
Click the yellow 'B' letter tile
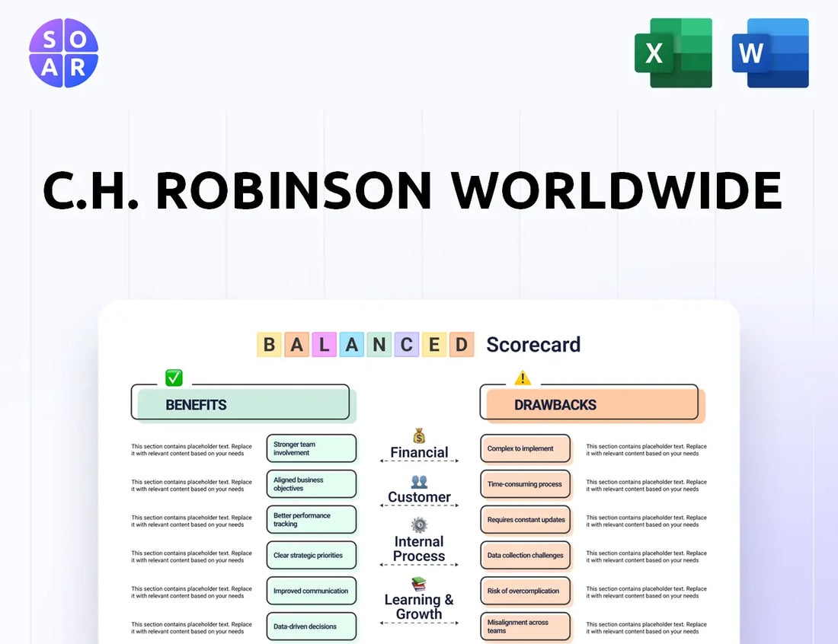tap(270, 344)
